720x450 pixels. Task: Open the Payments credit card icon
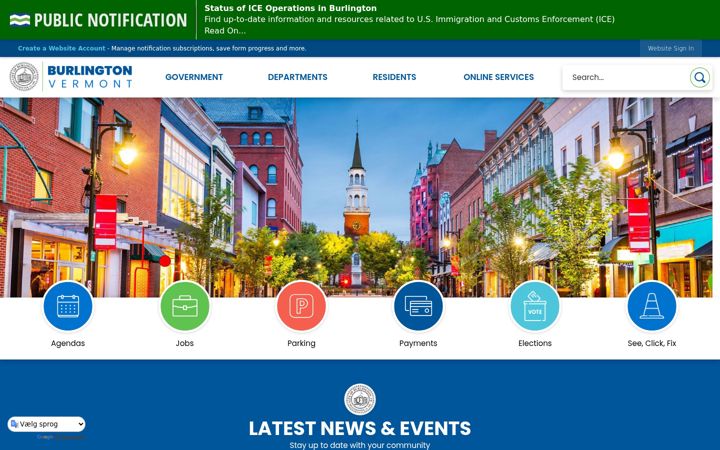tap(418, 306)
